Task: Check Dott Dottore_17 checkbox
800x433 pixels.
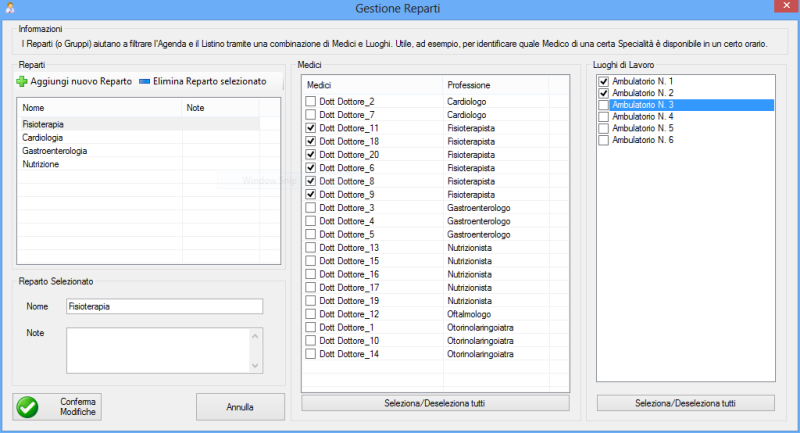Action: tap(311, 288)
